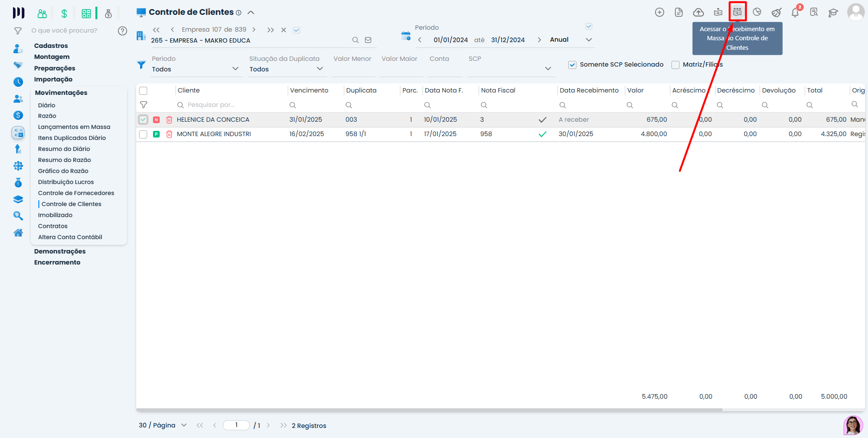
Task: Click the add new record plus icon
Action: point(659,12)
